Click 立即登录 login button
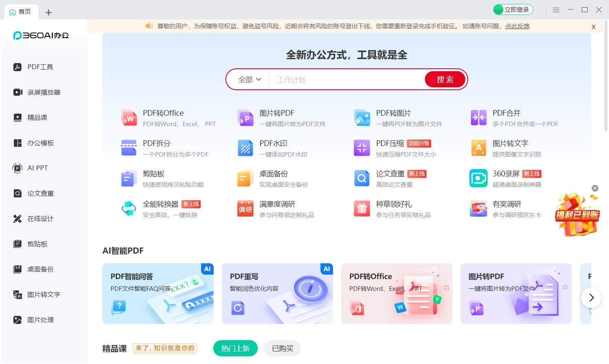The height and width of the screenshot is (364, 609). (x=513, y=10)
